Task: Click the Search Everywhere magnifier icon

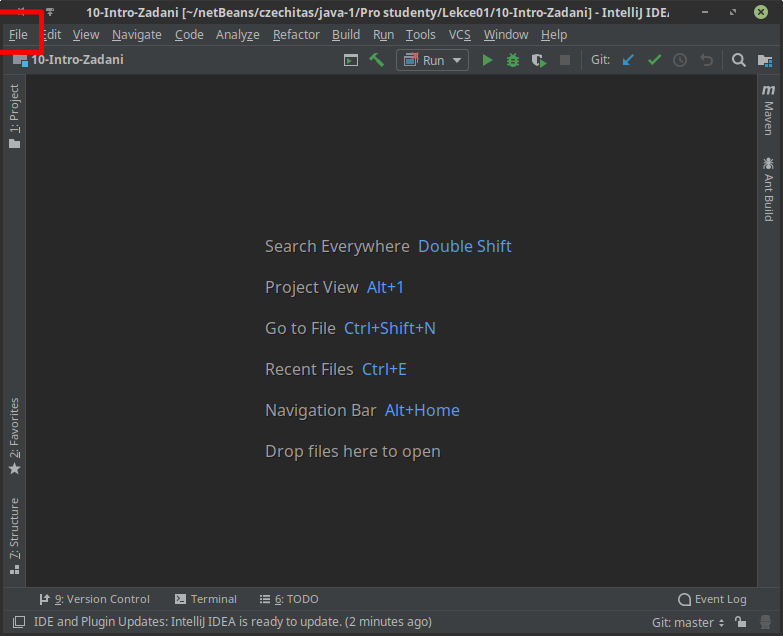Action: pyautogui.click(x=739, y=60)
